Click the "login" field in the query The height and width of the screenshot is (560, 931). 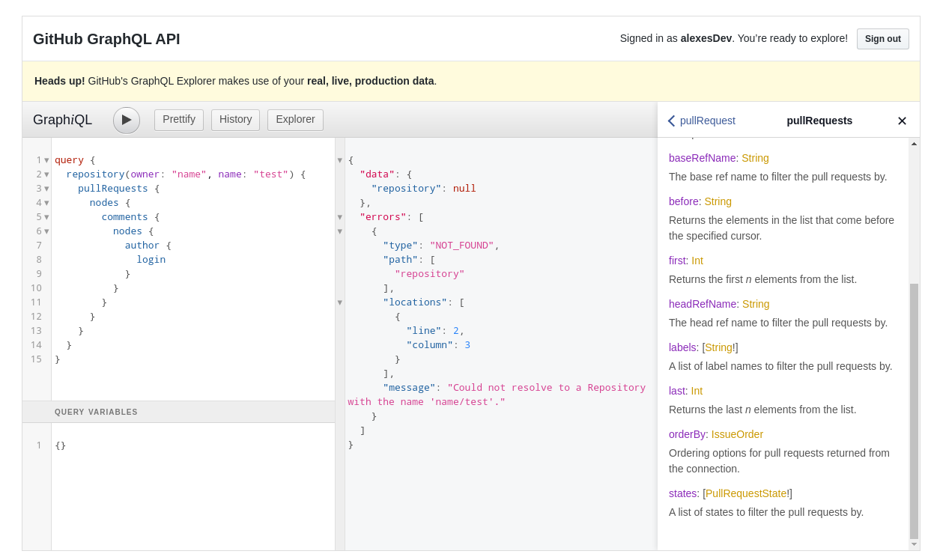coord(151,260)
